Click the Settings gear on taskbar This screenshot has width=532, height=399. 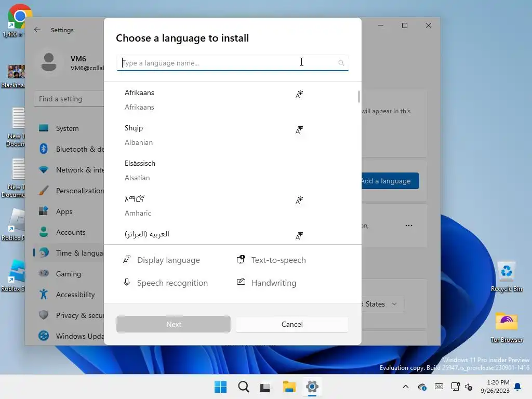click(x=312, y=387)
